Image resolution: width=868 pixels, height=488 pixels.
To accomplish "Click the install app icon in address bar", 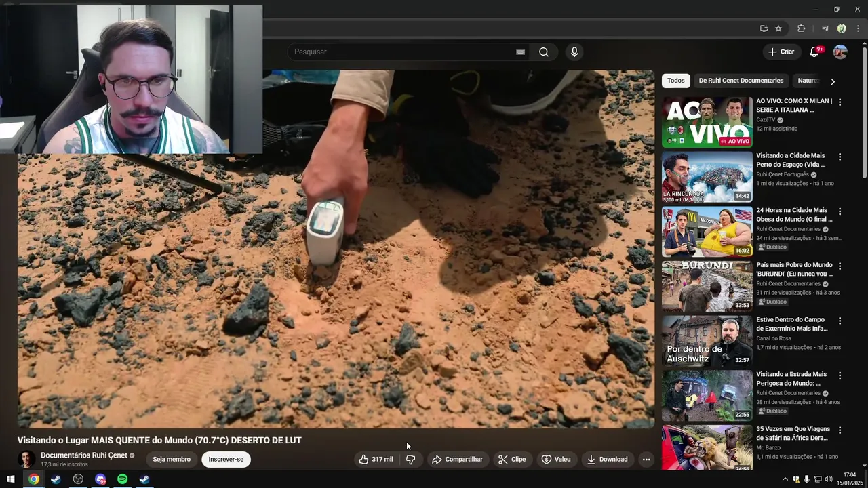I will (x=764, y=28).
